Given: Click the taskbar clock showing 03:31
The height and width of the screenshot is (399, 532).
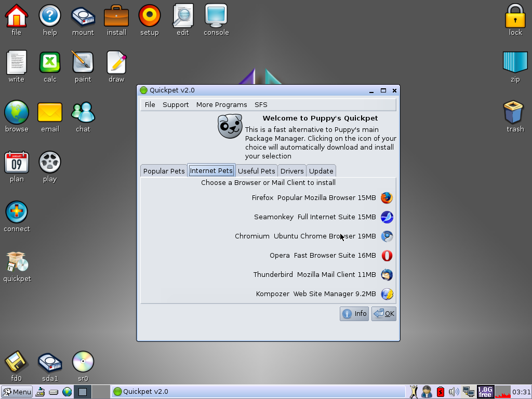Looking at the screenshot, I should click(x=521, y=392).
